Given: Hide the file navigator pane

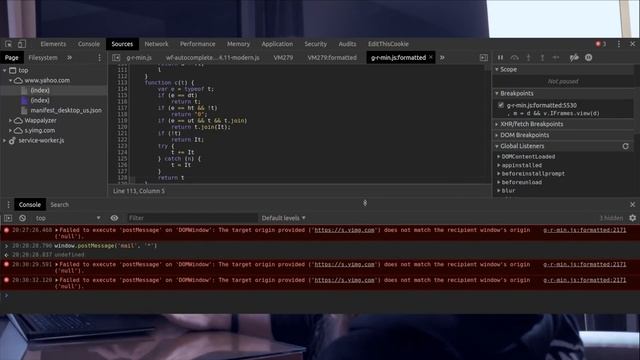Looking at the screenshot, I should click(116, 58).
